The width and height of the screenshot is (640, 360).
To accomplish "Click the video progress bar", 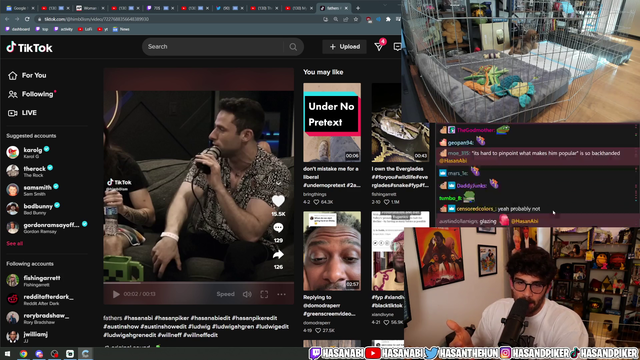I will pos(198,282).
